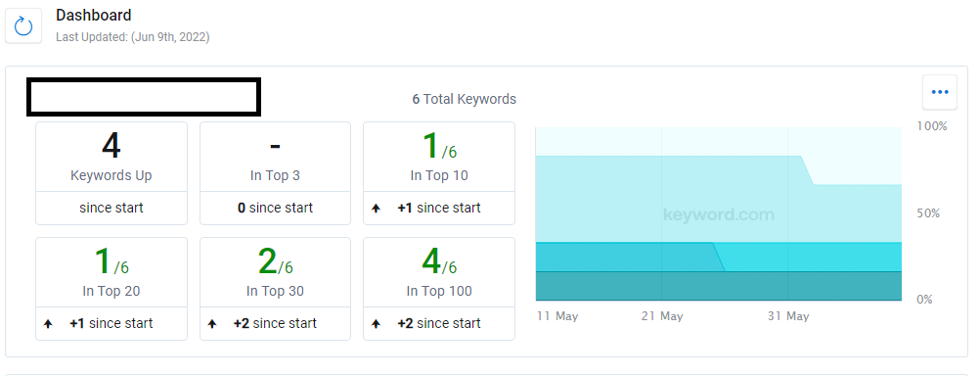
Task: Click the 31 May chart axis label
Action: [x=788, y=316]
